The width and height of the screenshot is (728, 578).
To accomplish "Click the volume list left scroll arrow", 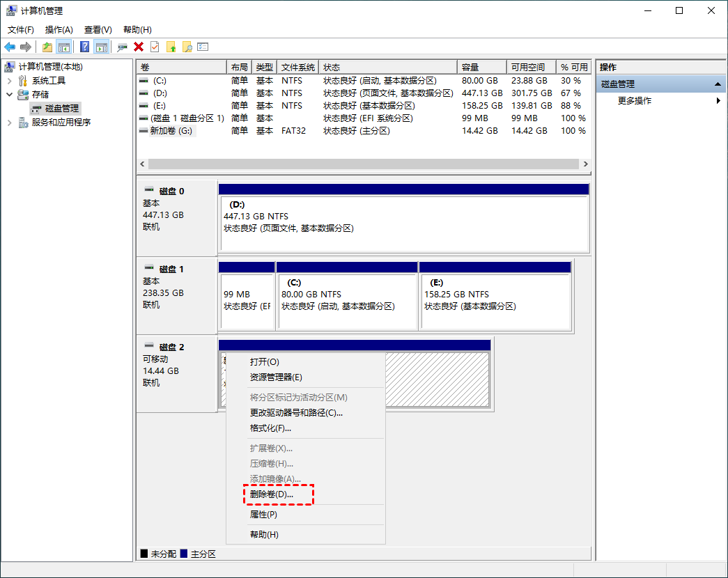I will coord(143,164).
